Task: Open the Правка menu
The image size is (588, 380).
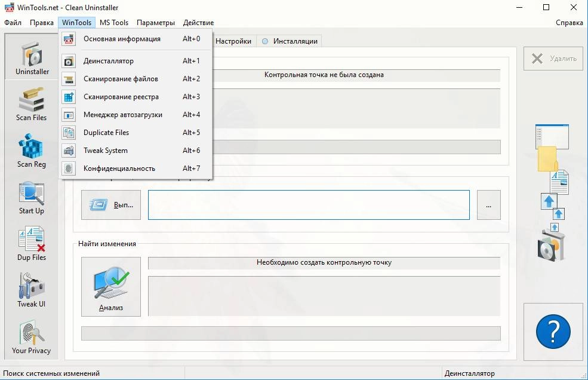Action: pyautogui.click(x=42, y=23)
